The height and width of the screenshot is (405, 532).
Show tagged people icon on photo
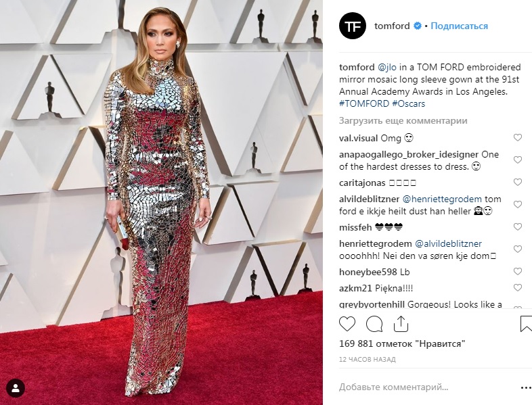(x=16, y=388)
